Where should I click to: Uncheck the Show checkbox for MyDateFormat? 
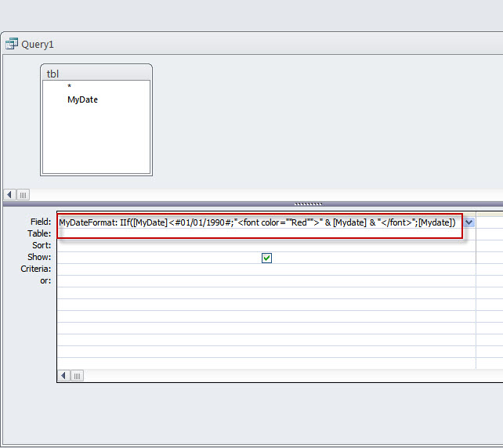[266, 258]
